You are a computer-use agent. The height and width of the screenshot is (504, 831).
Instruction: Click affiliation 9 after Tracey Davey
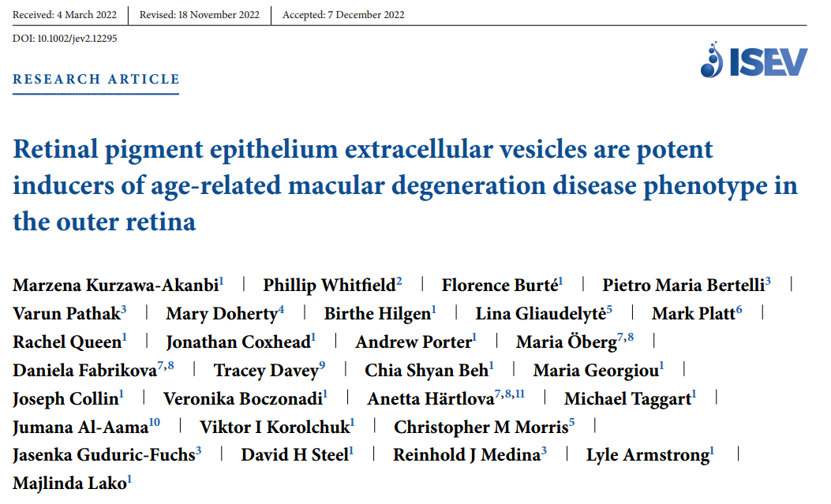tap(322, 366)
